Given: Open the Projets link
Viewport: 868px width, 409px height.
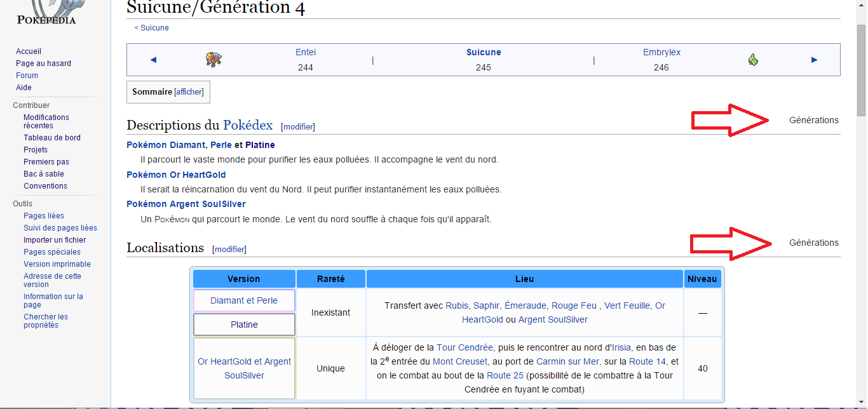Looking at the screenshot, I should (x=36, y=150).
